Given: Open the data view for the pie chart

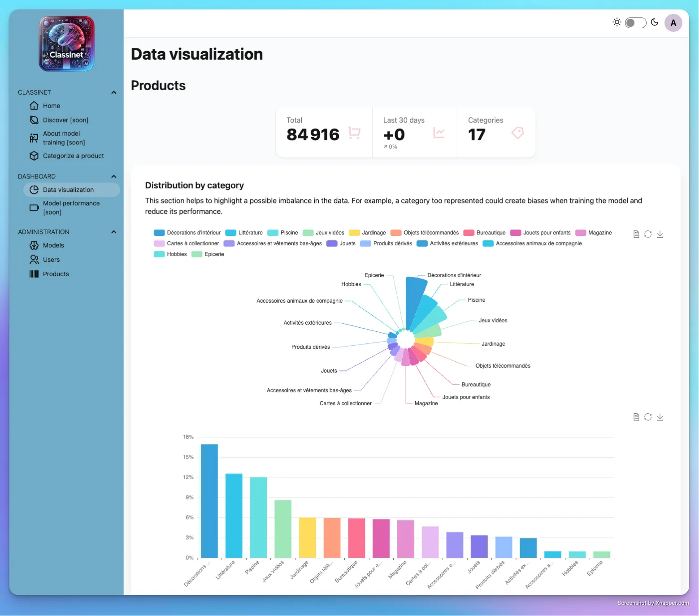Looking at the screenshot, I should click(x=636, y=234).
